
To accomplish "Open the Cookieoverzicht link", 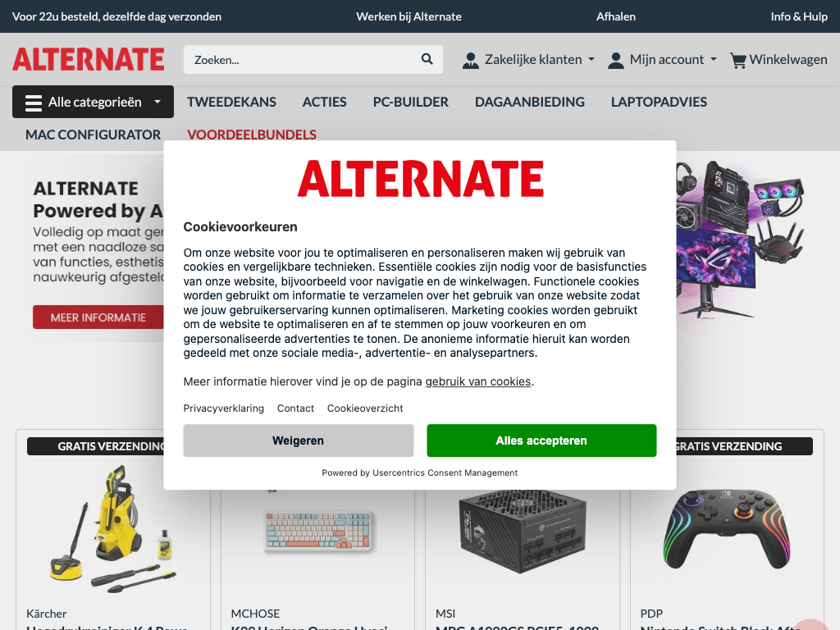I will pos(365,409).
